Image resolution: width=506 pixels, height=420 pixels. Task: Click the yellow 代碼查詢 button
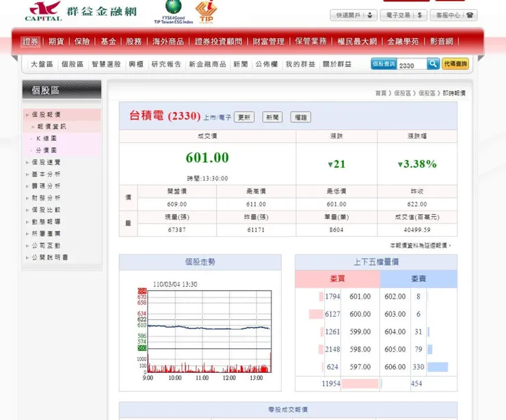coord(455,64)
